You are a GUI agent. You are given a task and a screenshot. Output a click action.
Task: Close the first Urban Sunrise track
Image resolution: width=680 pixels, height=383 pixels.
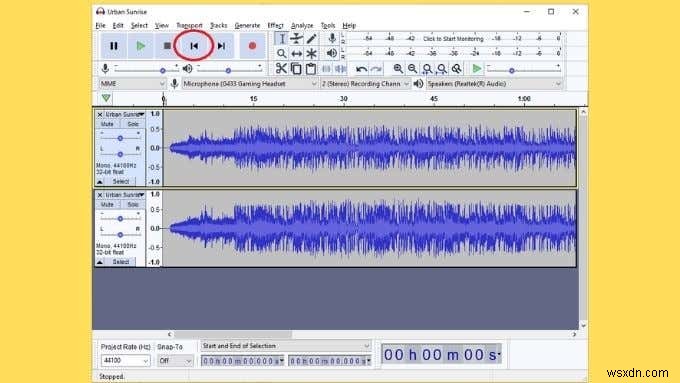pyautogui.click(x=100, y=115)
